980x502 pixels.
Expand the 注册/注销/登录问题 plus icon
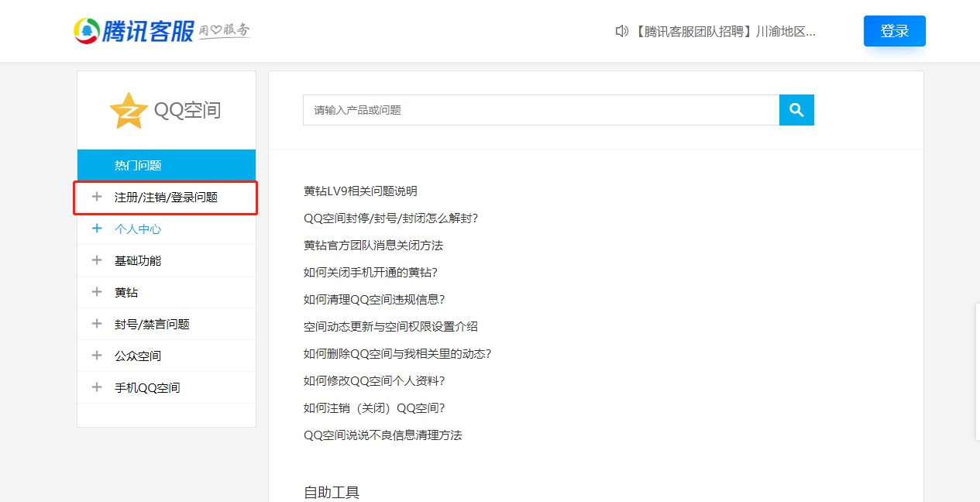click(x=97, y=197)
